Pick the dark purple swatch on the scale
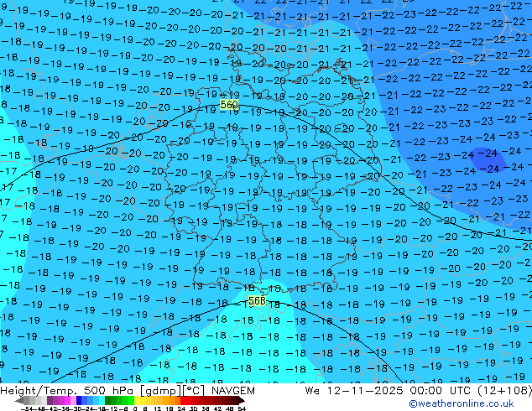532x411 pixels. click(x=50, y=400)
